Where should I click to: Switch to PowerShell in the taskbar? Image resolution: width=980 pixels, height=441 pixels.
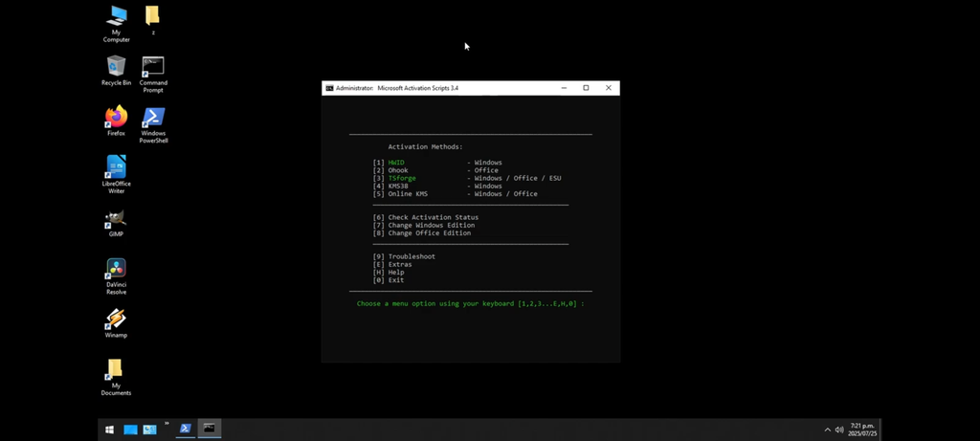185,429
